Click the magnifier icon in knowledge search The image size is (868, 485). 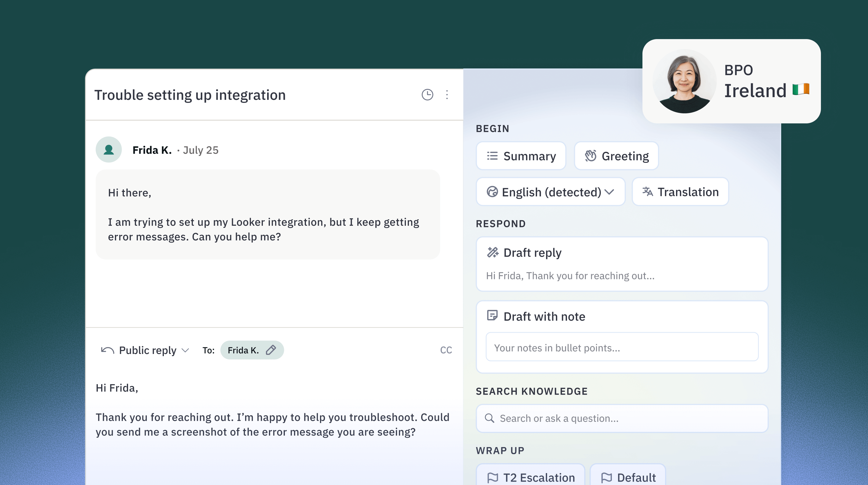[489, 418]
